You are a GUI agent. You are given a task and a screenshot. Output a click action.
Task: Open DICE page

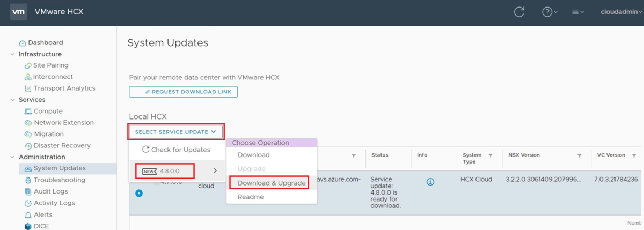pos(41,226)
